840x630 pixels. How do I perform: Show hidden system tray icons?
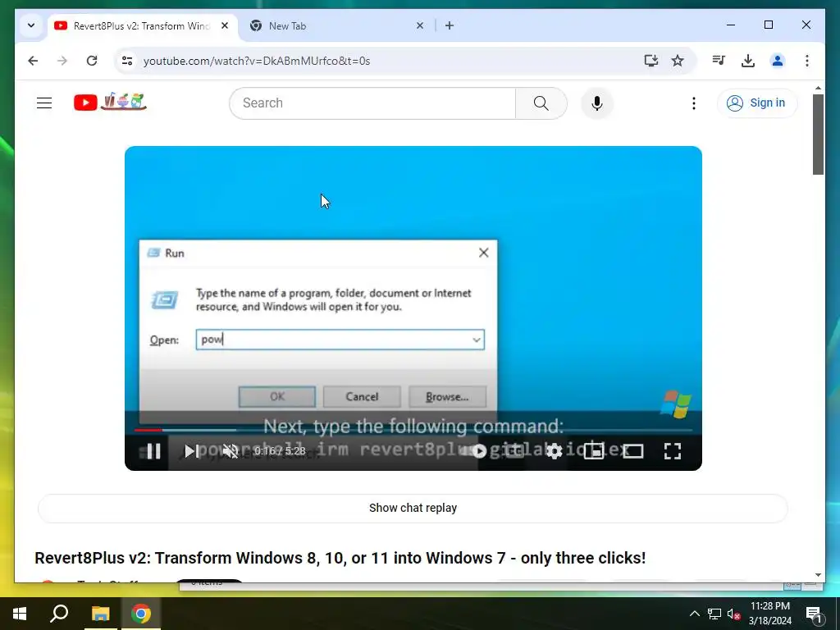[x=694, y=614]
